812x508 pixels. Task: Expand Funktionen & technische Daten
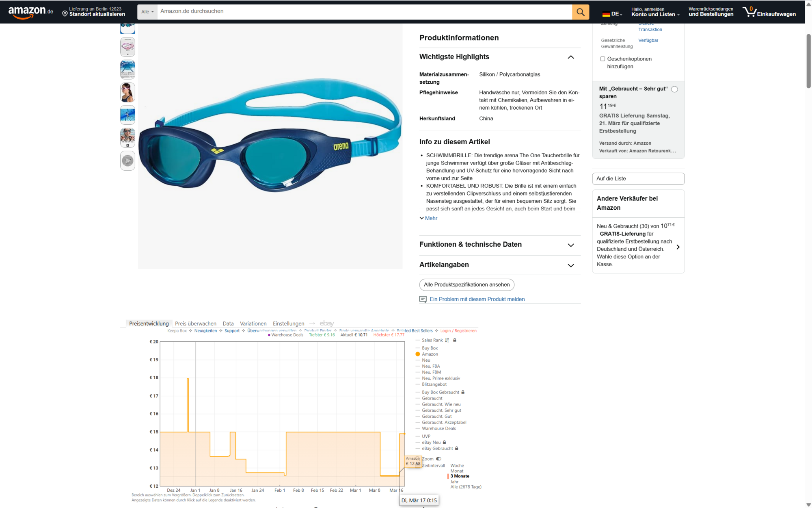click(x=570, y=245)
